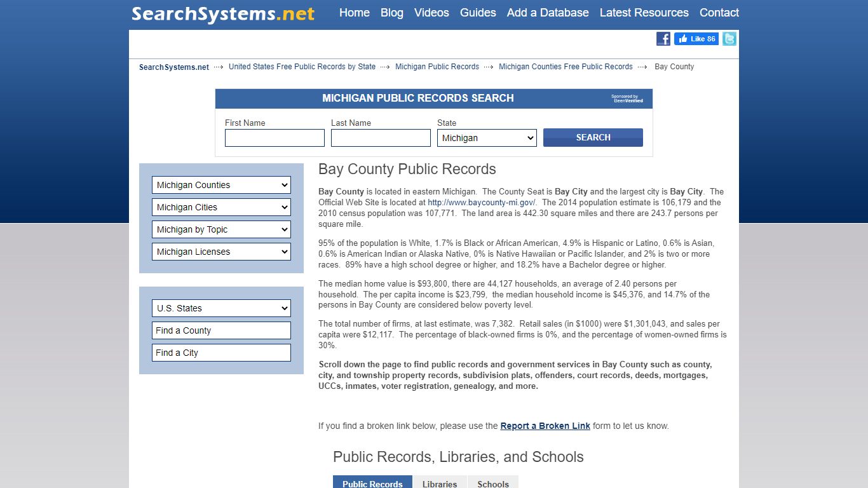Open the BeenVerified sponsor logo

627,98
